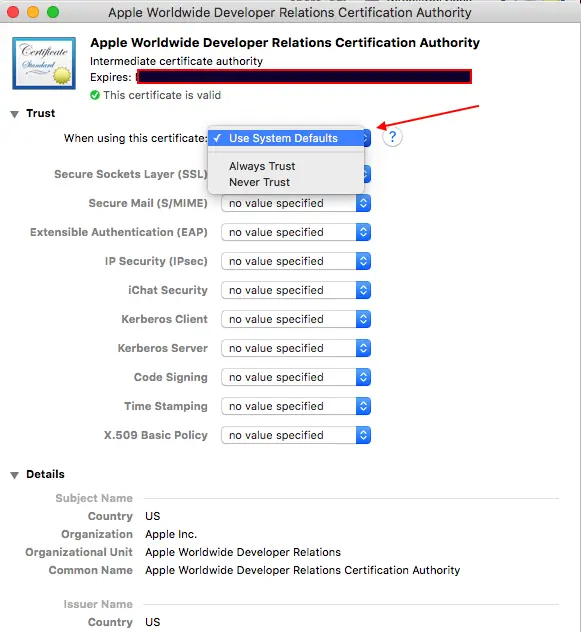
Task: Click Organization value Apple Inc.
Action: click(171, 534)
